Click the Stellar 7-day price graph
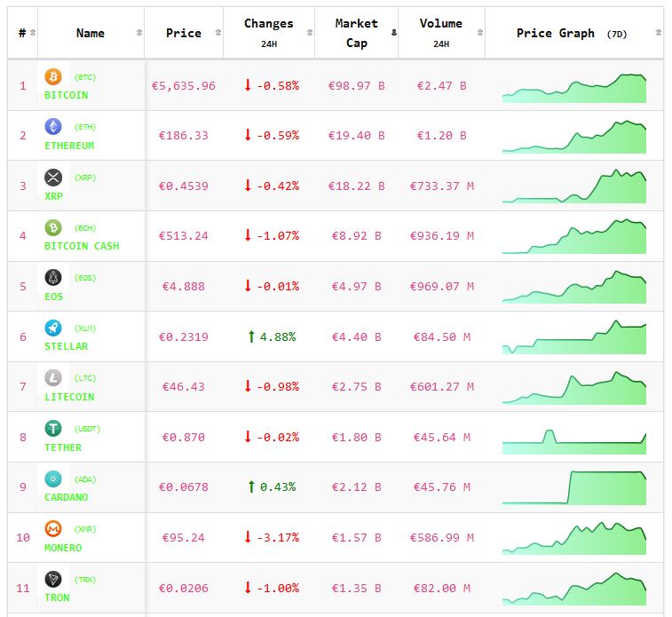This screenshot has height=617, width=672. (574, 336)
